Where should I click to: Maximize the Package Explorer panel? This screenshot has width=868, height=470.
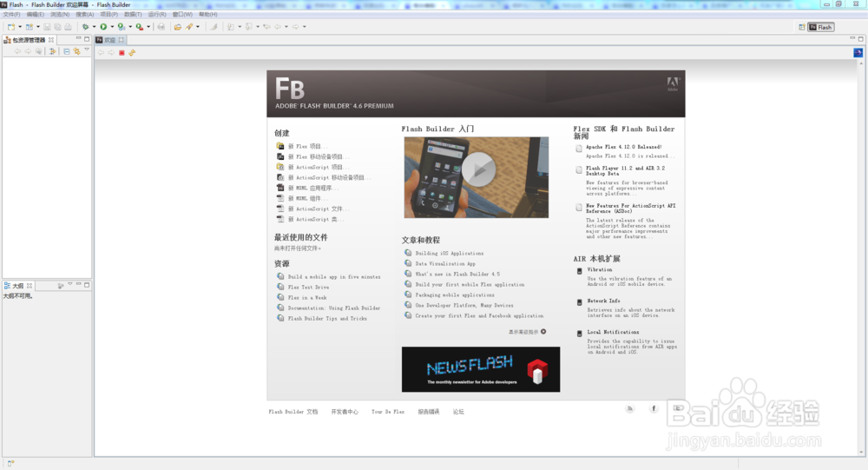click(86, 39)
